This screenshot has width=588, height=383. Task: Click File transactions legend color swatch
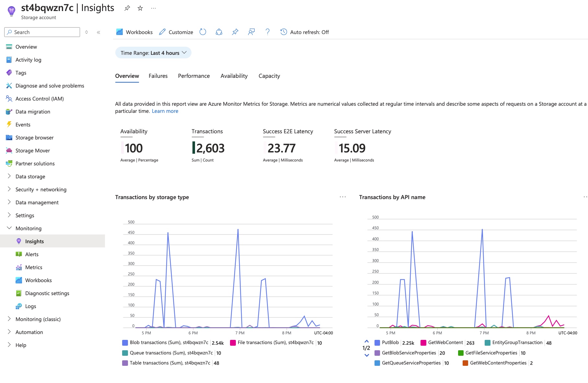pos(233,343)
